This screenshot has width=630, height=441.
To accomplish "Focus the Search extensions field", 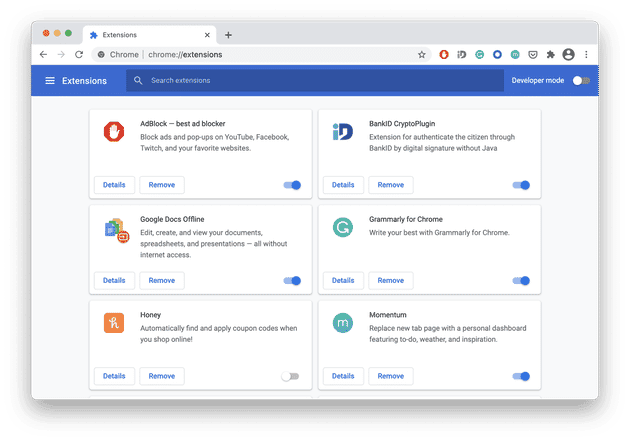I will [x=315, y=80].
